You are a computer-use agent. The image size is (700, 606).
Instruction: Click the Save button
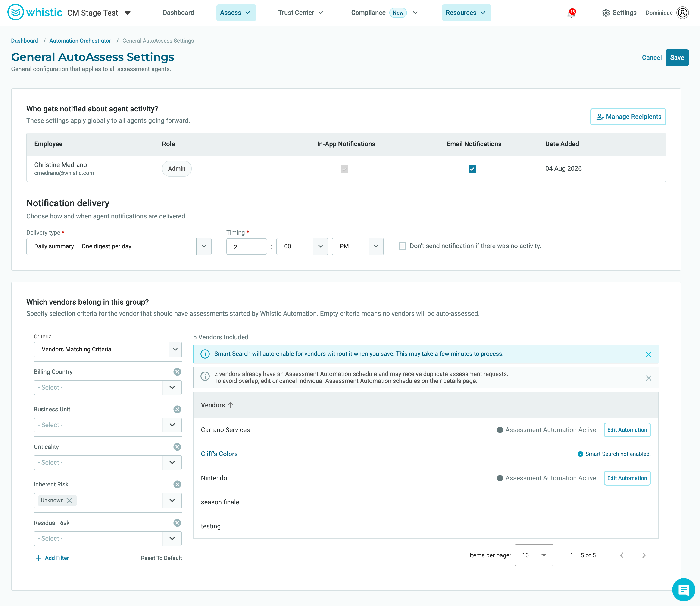point(677,58)
